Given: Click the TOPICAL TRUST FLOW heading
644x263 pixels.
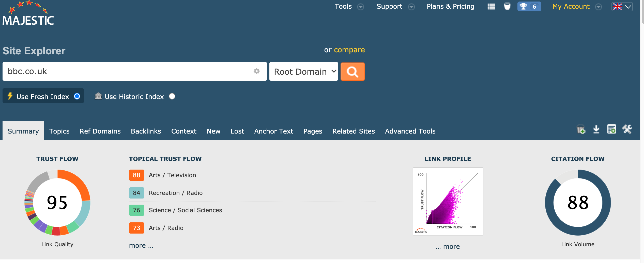Looking at the screenshot, I should point(165,159).
